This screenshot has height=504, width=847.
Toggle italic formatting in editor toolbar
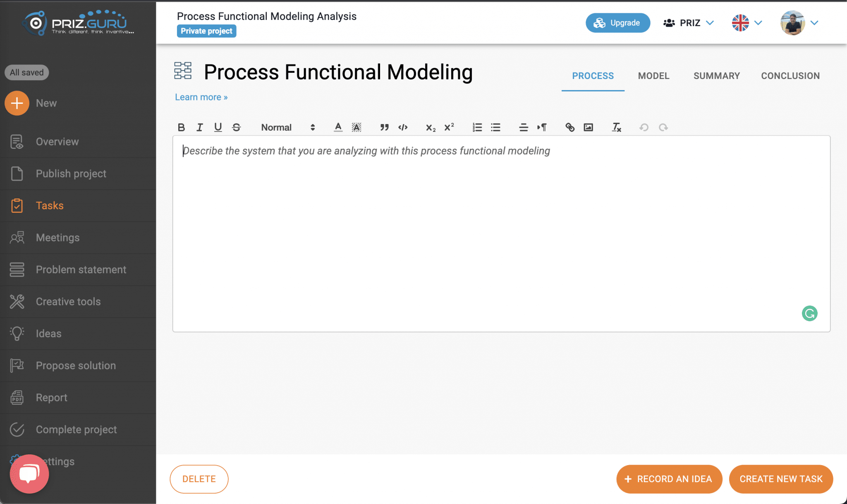click(x=200, y=127)
